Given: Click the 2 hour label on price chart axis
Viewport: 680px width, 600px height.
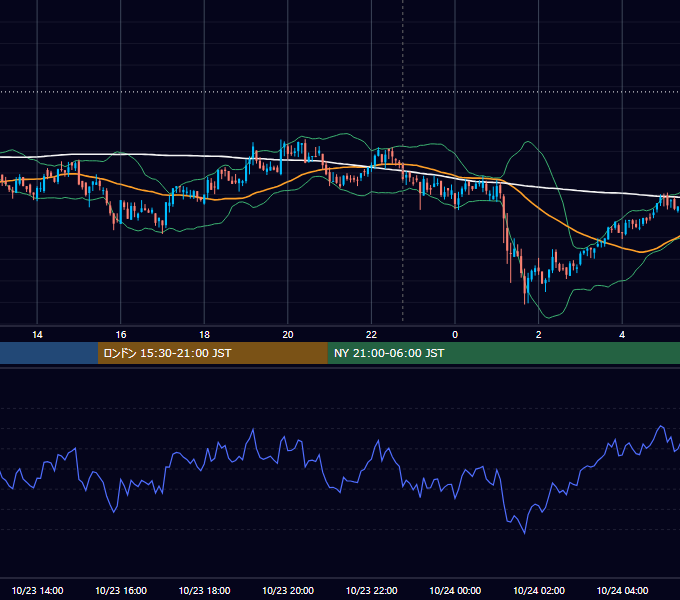Looking at the screenshot, I should [539, 335].
